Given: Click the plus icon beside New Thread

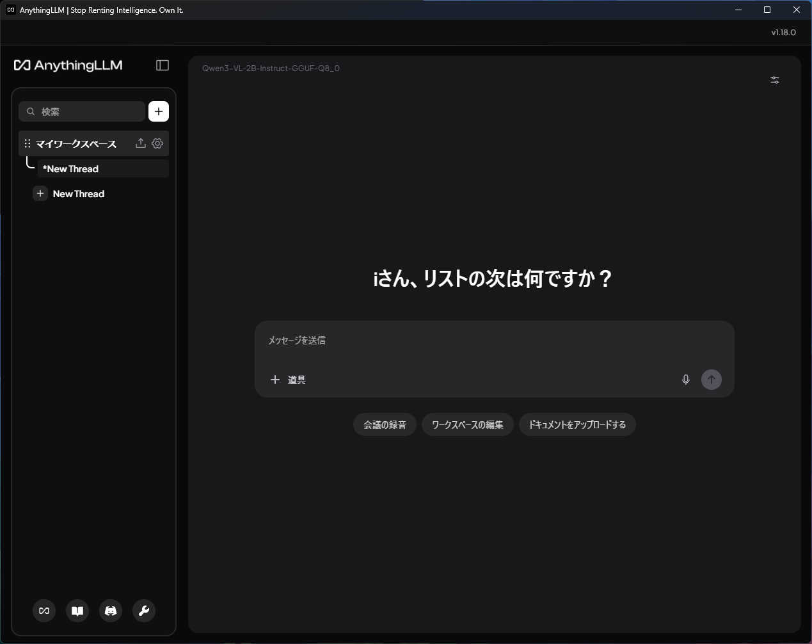Looking at the screenshot, I should (40, 193).
